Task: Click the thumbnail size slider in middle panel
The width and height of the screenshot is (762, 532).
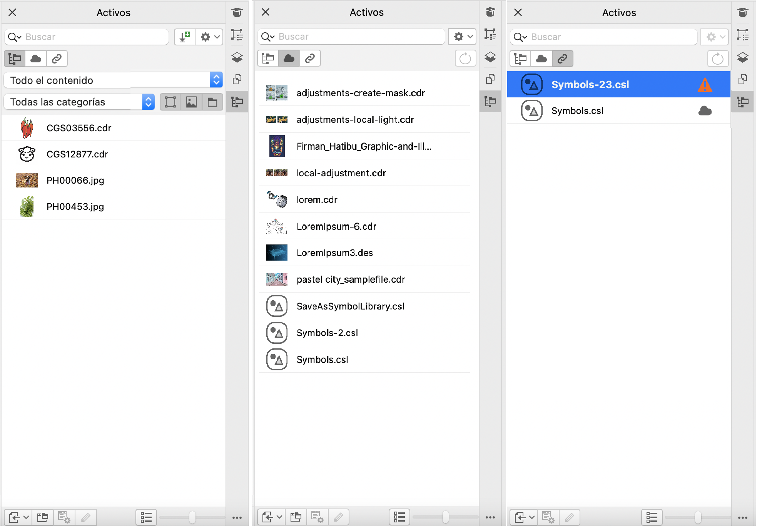Action: pos(445,517)
